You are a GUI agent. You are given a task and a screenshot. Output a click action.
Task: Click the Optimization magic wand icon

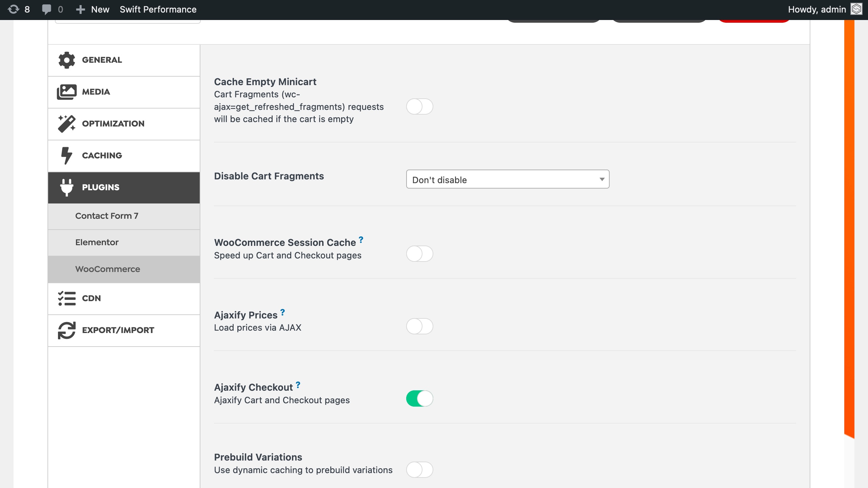click(x=66, y=124)
